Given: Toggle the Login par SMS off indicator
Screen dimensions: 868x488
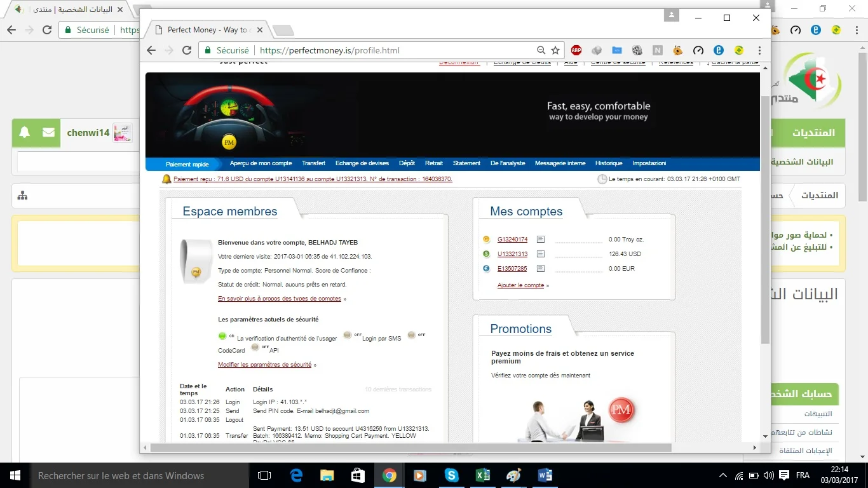Looking at the screenshot, I should tap(348, 335).
